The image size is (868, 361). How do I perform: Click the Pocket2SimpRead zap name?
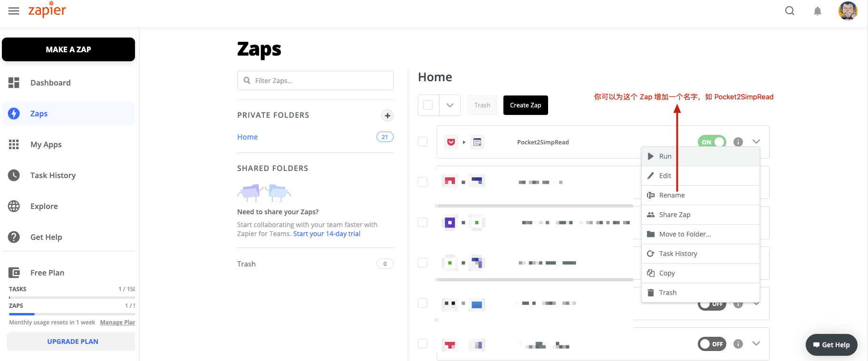click(x=543, y=142)
